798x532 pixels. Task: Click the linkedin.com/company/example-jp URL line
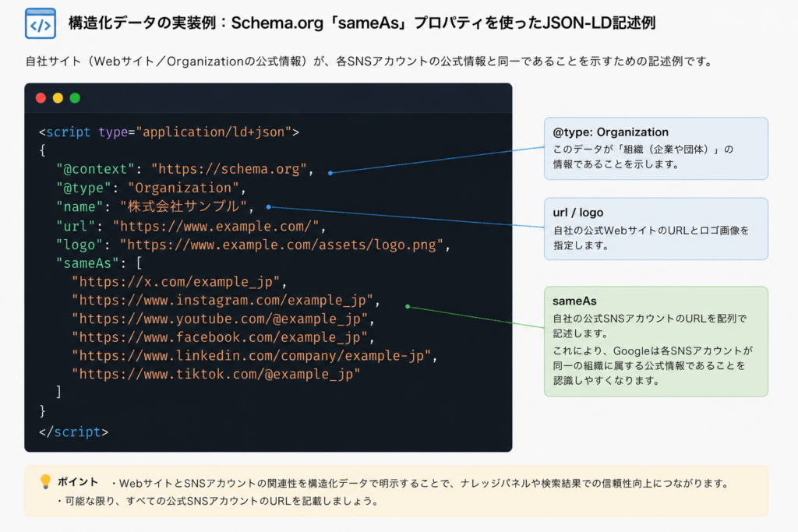pyautogui.click(x=255, y=355)
